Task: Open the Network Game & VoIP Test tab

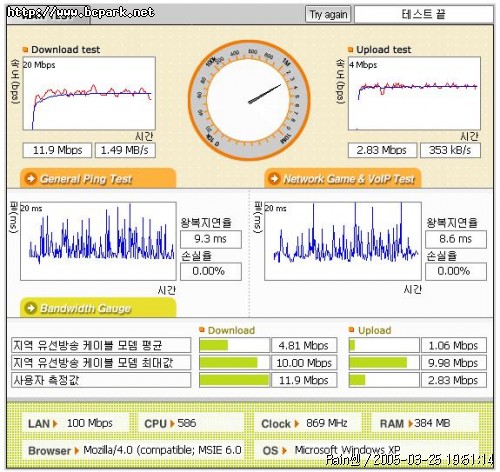Action: pos(343,178)
